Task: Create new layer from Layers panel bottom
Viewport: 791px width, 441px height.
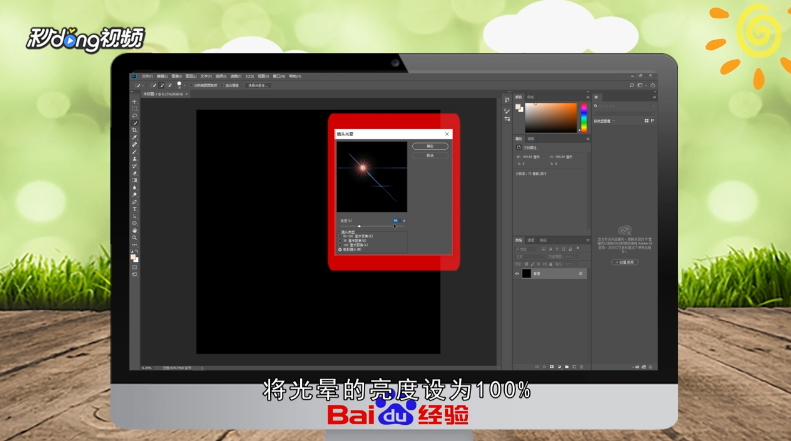Action: pos(574,367)
